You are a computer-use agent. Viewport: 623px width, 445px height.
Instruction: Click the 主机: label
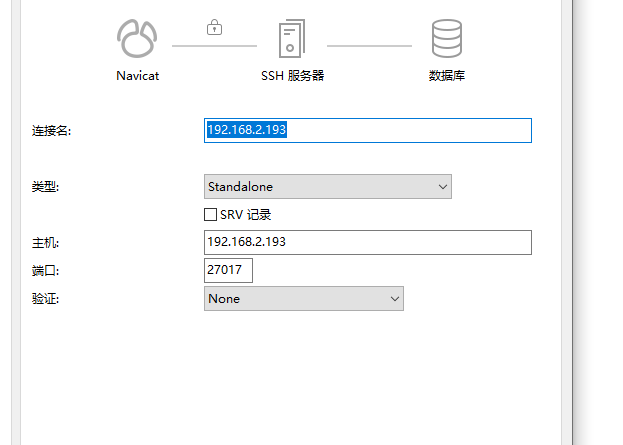click(45, 243)
